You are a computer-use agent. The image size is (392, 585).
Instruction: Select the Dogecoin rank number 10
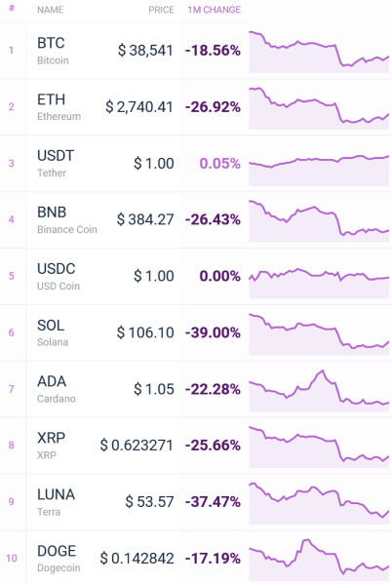[12, 558]
